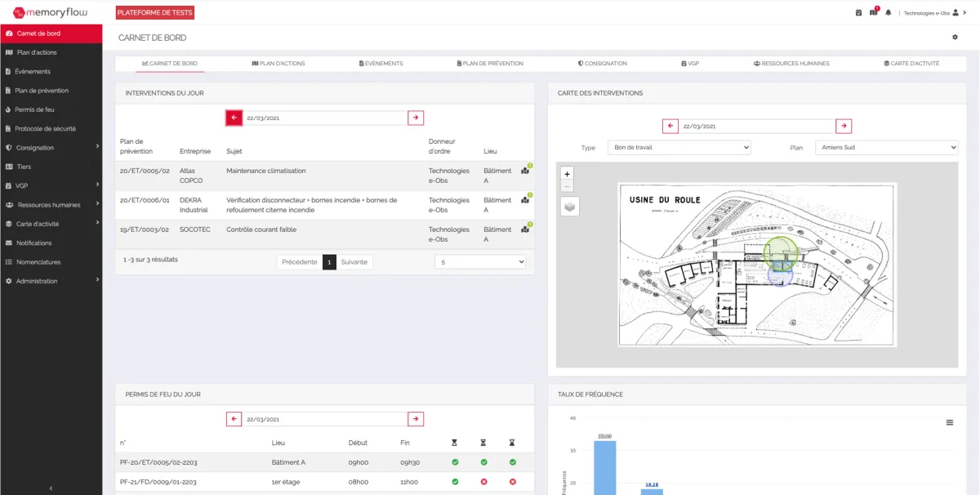Open the notifications bell in header
980x495 pixels.
click(x=889, y=12)
